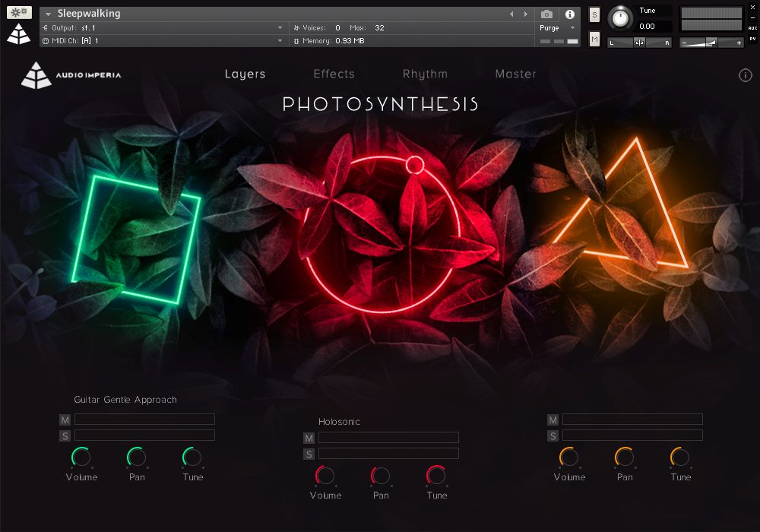Adjust the orange Tune knob
Image resolution: width=760 pixels, height=532 pixels.
680,457
